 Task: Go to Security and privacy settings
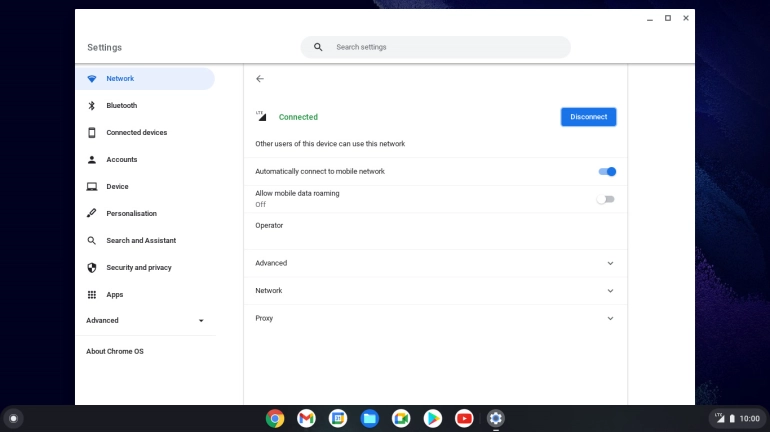139,268
